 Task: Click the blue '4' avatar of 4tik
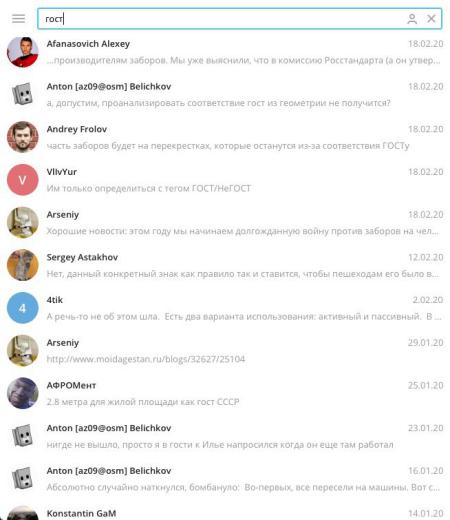click(x=23, y=308)
